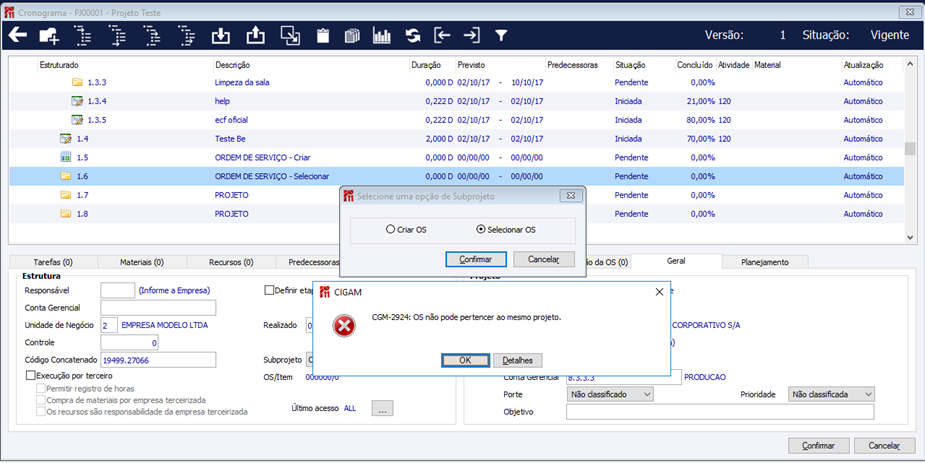Click the task list vertical scrollbar
This screenshot has height=463, width=925.
click(x=910, y=150)
